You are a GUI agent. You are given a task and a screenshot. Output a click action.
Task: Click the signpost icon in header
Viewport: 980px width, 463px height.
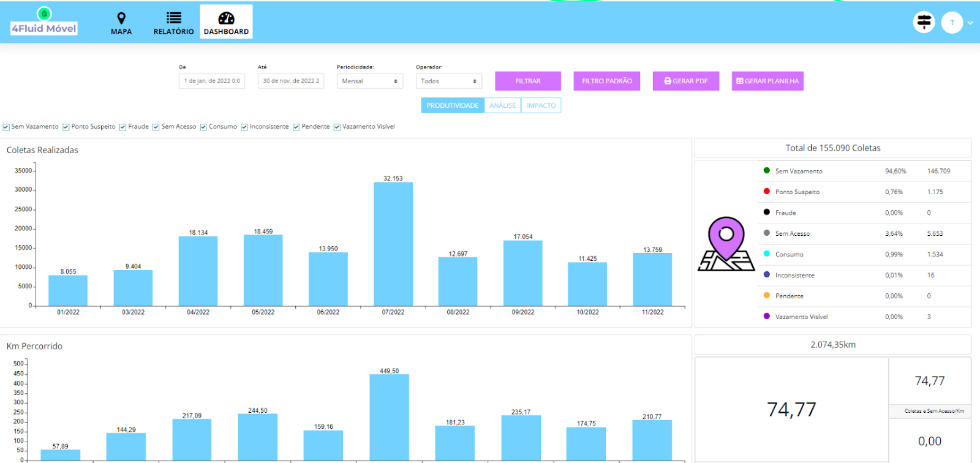coord(924,23)
